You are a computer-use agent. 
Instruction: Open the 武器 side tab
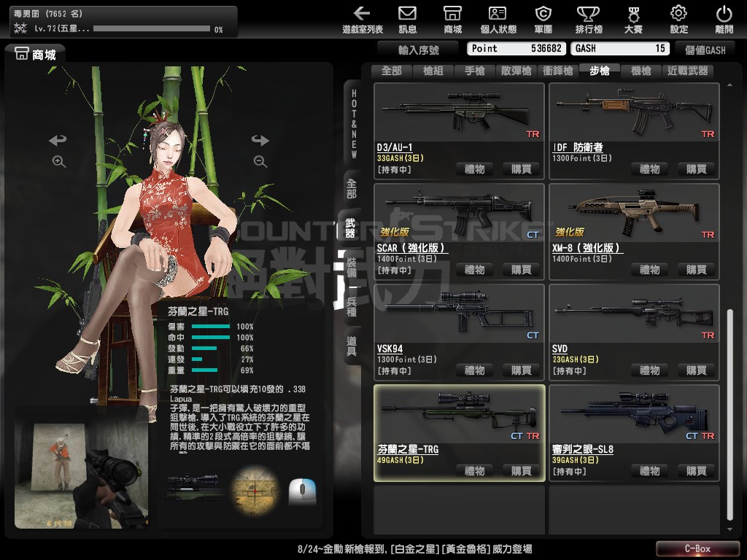click(350, 228)
